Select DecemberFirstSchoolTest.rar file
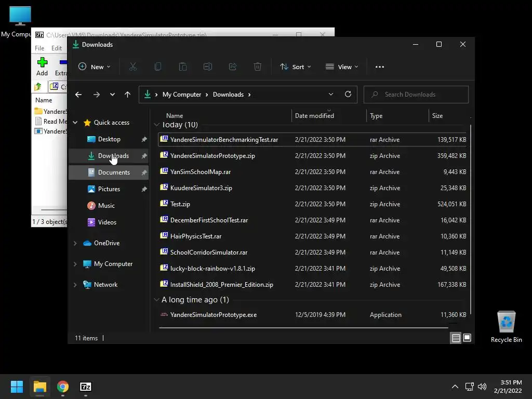Viewport: 532px width, 399px height. (312, 220)
